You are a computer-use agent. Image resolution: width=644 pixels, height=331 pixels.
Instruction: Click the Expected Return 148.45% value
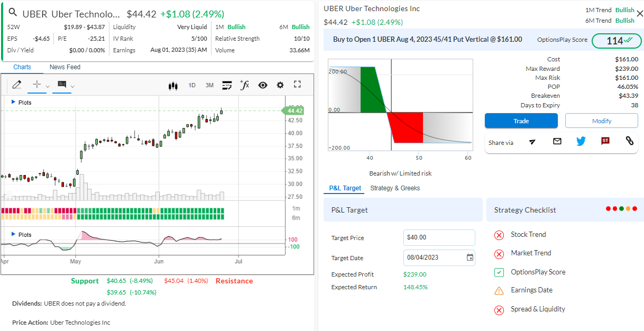click(416, 287)
